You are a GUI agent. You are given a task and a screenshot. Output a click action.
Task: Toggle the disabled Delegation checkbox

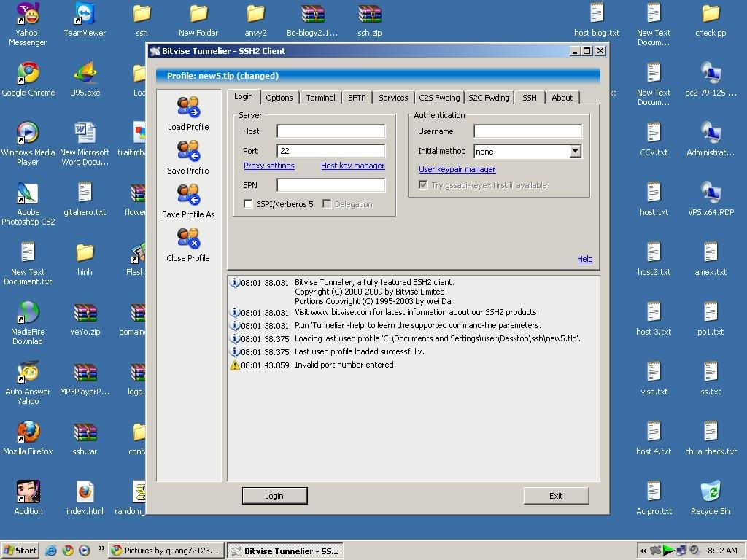coord(327,204)
